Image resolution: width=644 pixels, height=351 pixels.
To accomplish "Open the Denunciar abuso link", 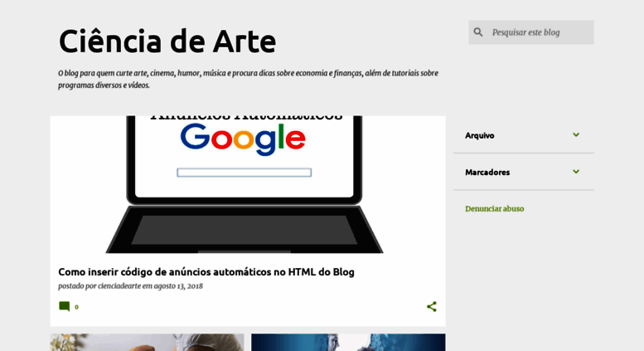I will 495,209.
